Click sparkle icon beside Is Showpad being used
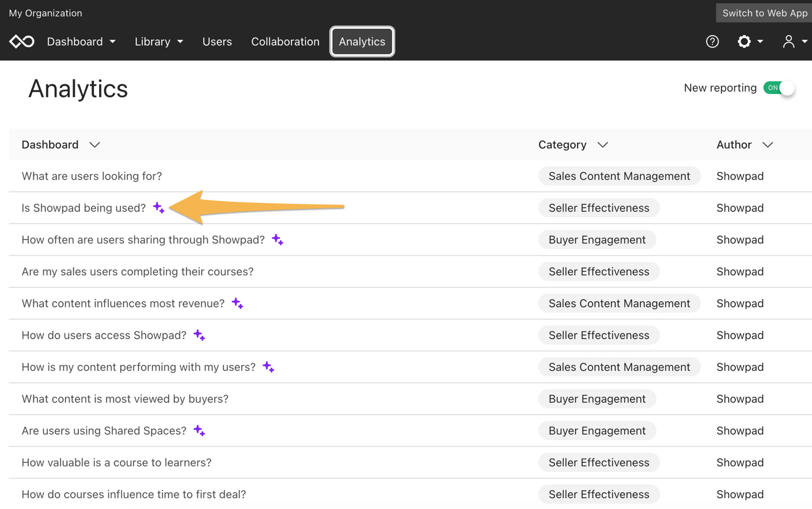The height and width of the screenshot is (509, 812). pos(159,208)
